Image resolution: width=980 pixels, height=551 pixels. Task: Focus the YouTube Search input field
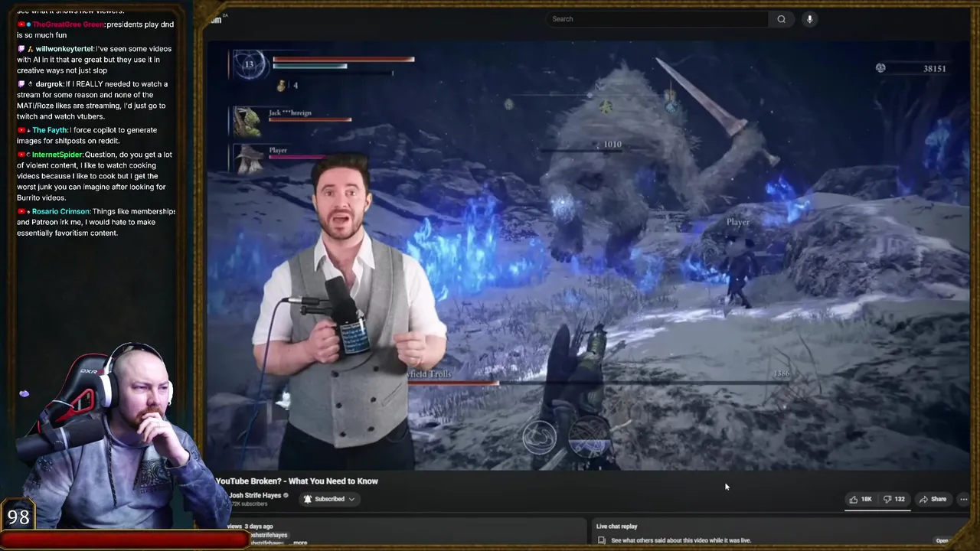pyautogui.click(x=659, y=19)
